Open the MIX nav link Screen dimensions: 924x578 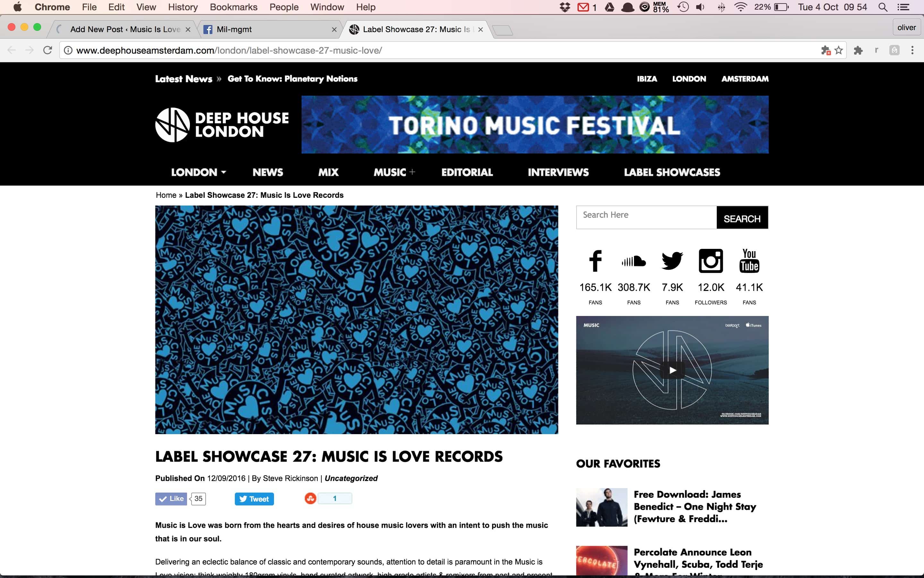[x=328, y=172]
